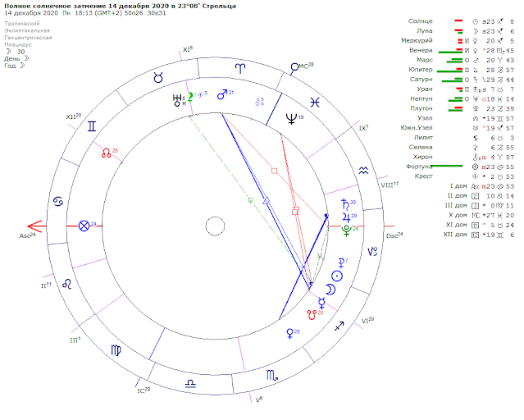Click the Sagittarius arrow glyph on the ring
The width and height of the screenshot is (524, 420).
tap(339, 326)
